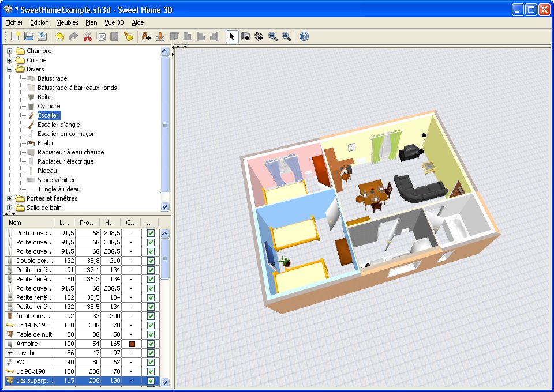Expand the Portes et fenêtres folder
554x392 pixels.
point(10,198)
